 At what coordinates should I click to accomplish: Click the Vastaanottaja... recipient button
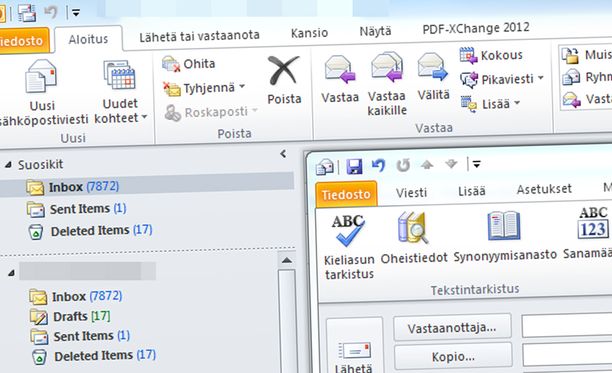[452, 327]
